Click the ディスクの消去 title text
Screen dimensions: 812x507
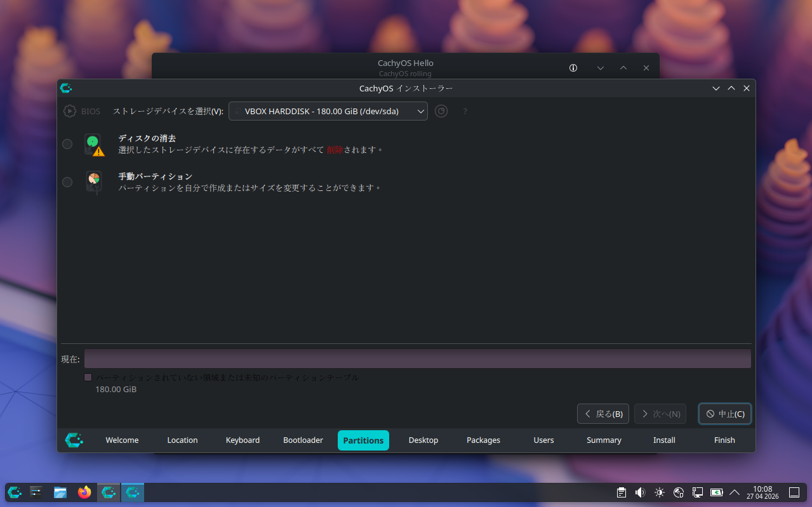click(x=147, y=138)
